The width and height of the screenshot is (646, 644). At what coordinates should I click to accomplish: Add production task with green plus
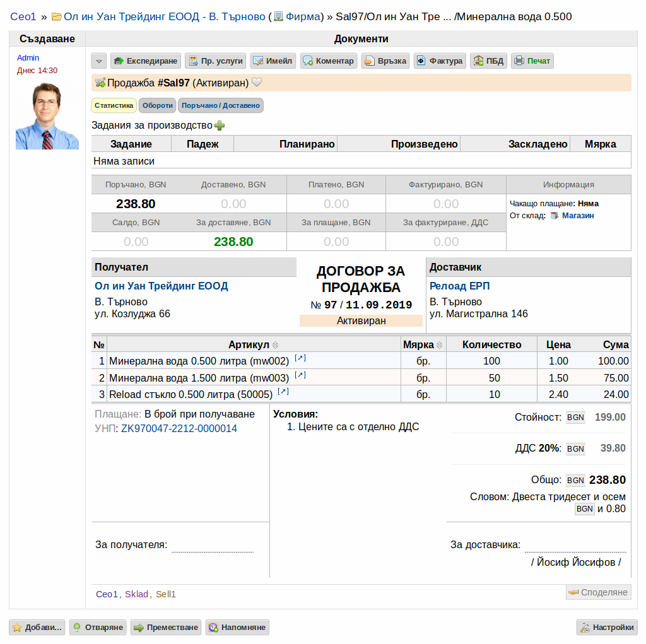[220, 126]
